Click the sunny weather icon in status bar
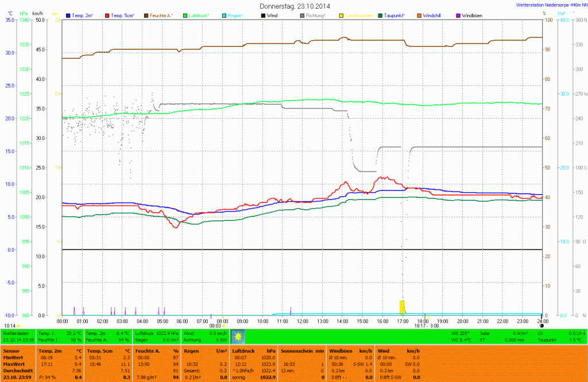The width and height of the screenshot is (588, 382). (x=238, y=336)
